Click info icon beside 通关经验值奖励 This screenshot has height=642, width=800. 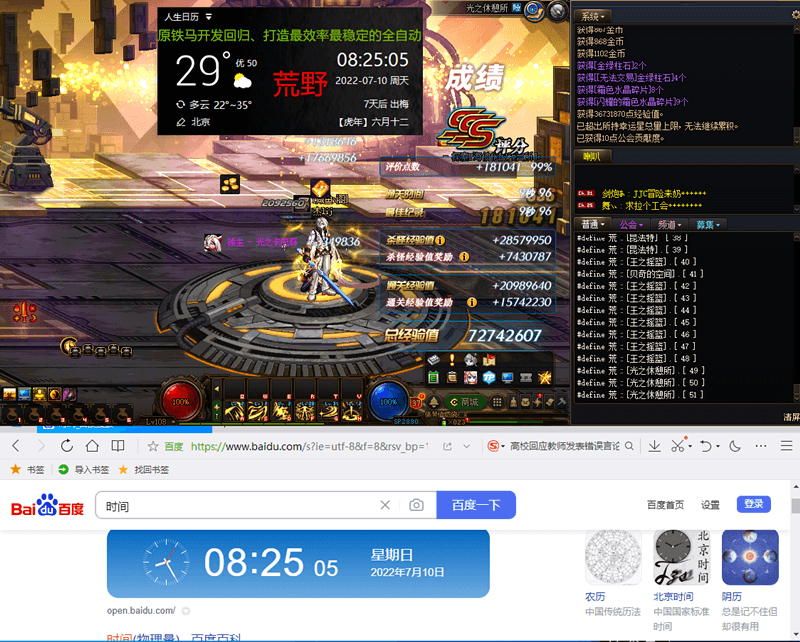472,303
